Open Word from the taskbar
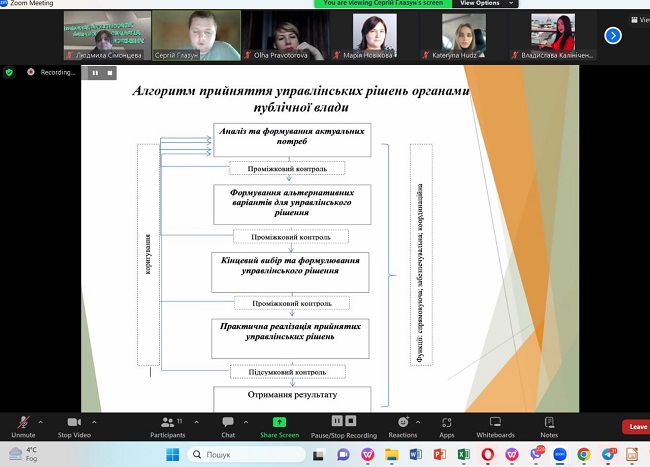The height and width of the screenshot is (467, 650). [415, 455]
